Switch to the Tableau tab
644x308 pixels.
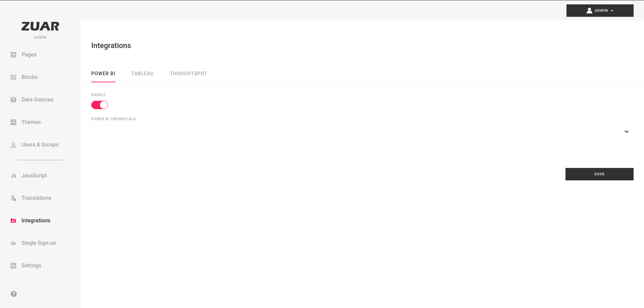tap(143, 74)
